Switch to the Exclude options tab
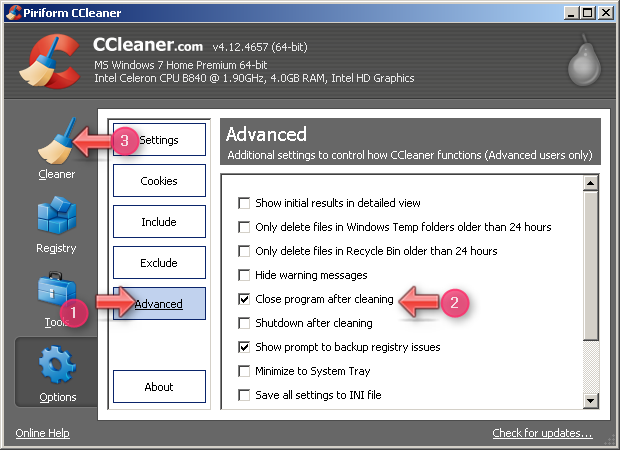The image size is (620, 450). click(159, 263)
